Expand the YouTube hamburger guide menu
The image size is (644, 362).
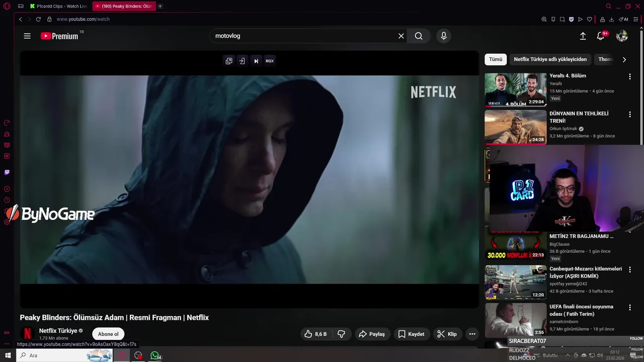click(27, 36)
